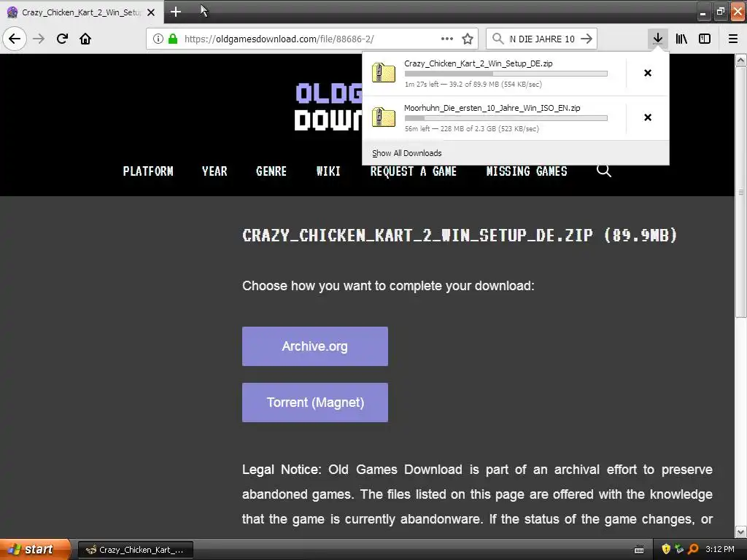Image resolution: width=747 pixels, height=560 pixels.
Task: Open REQUEST A GAME page
Action: tap(414, 171)
